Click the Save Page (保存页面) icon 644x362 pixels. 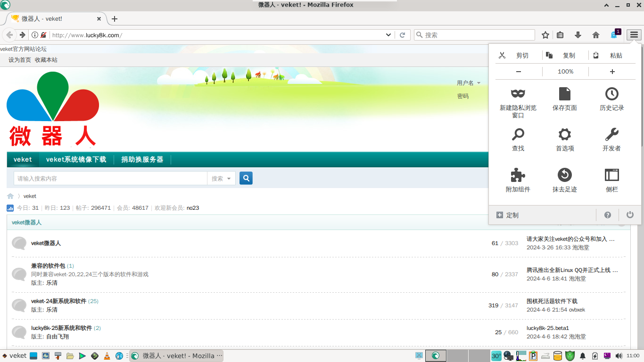pos(565,94)
